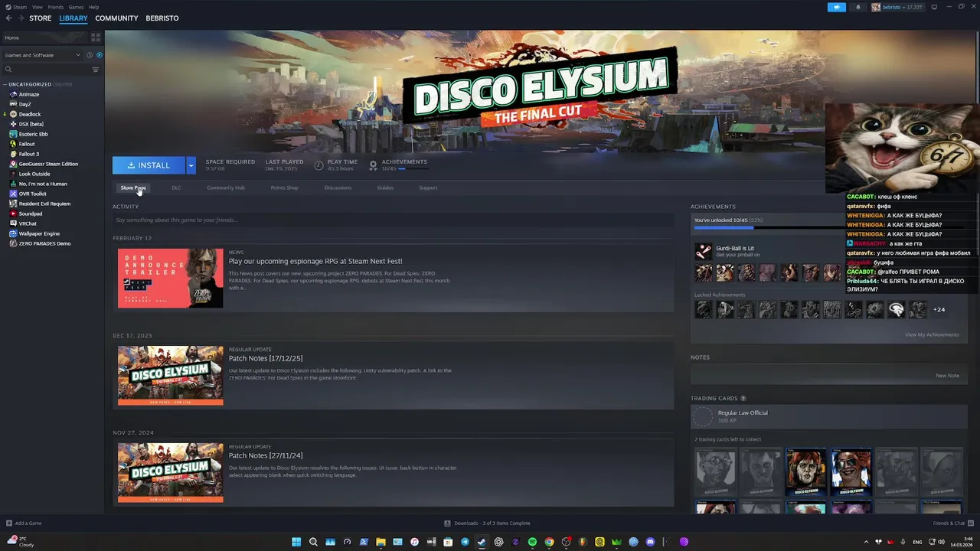Open Chrome from the taskbar
Image resolution: width=980 pixels, height=551 pixels.
click(x=549, y=542)
